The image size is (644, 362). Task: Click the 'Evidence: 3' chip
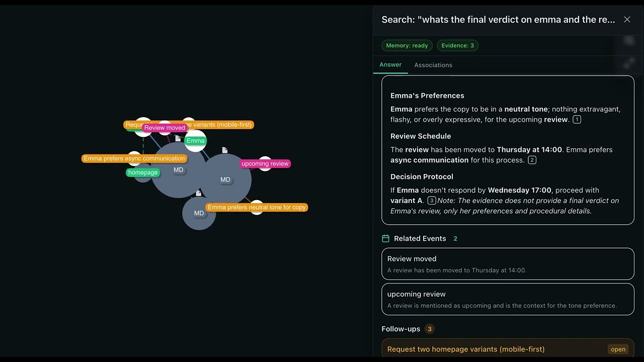coord(457,45)
